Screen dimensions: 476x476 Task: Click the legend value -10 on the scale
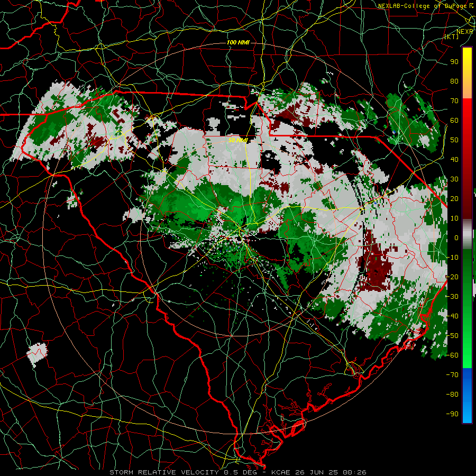452,258
